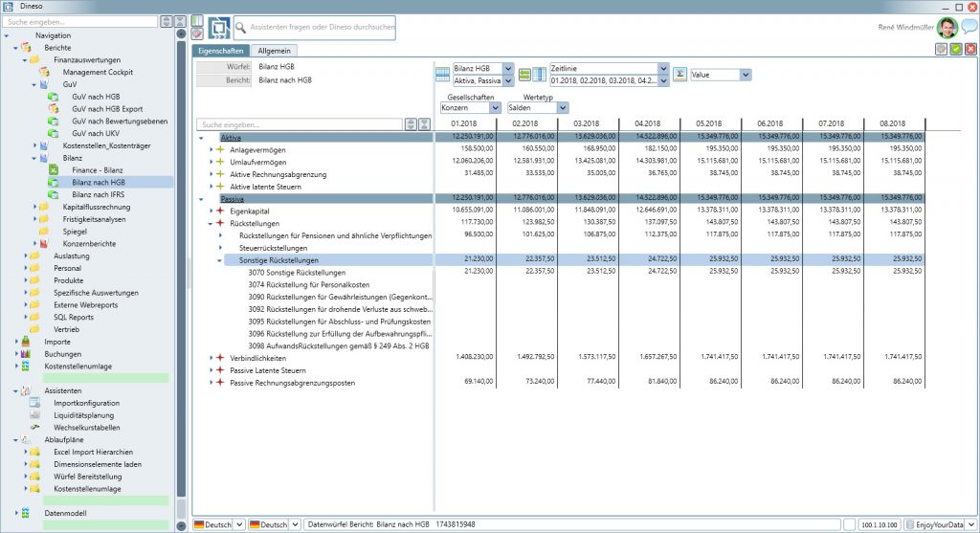
Task: Click the Assistenten fragen search field
Action: [321, 28]
